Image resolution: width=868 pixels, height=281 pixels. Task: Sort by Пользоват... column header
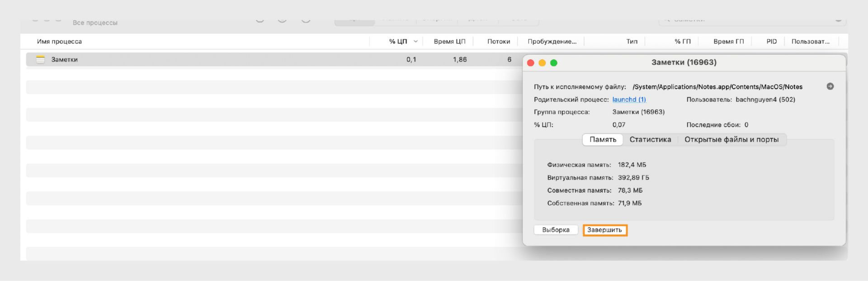tap(810, 42)
